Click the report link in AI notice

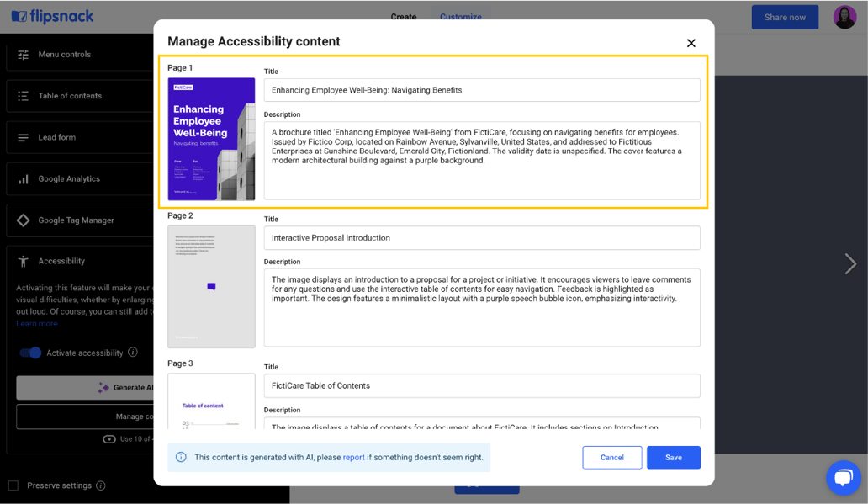coord(353,458)
